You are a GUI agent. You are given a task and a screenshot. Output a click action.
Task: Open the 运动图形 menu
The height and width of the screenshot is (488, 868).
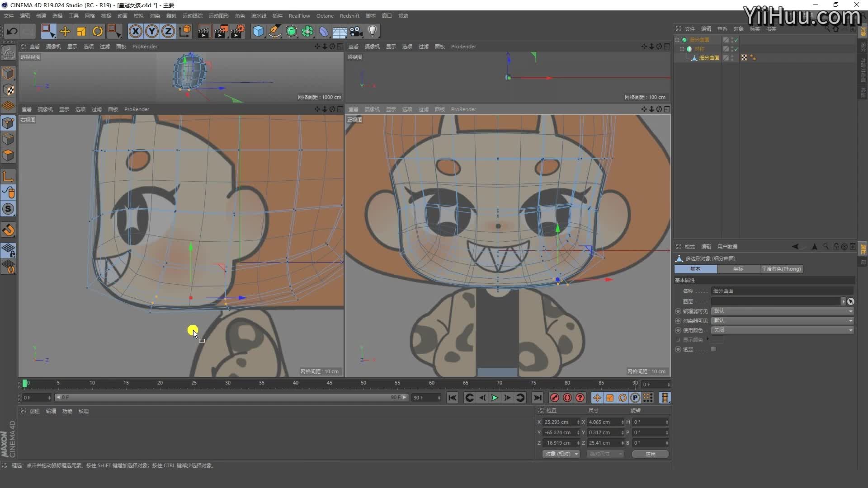(219, 16)
